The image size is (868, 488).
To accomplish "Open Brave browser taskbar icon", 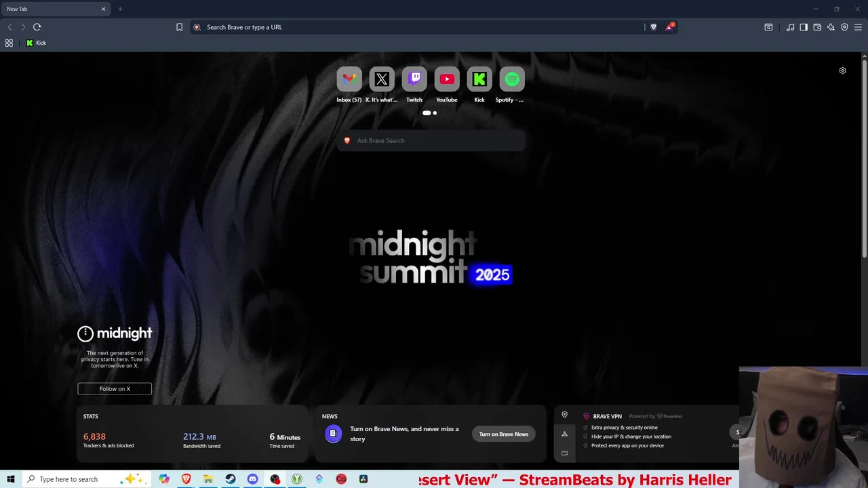I will [186, 479].
